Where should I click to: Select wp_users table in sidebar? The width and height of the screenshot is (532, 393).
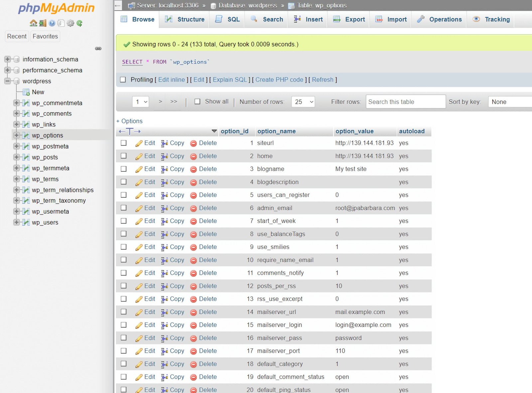coord(45,223)
